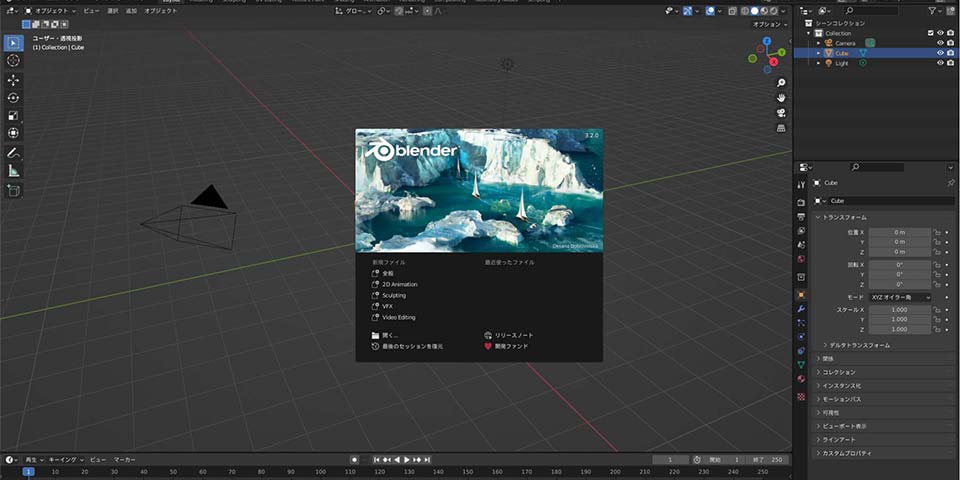The width and height of the screenshot is (960, 480).
Task: Hide Light using its eye icon
Action: point(940,63)
